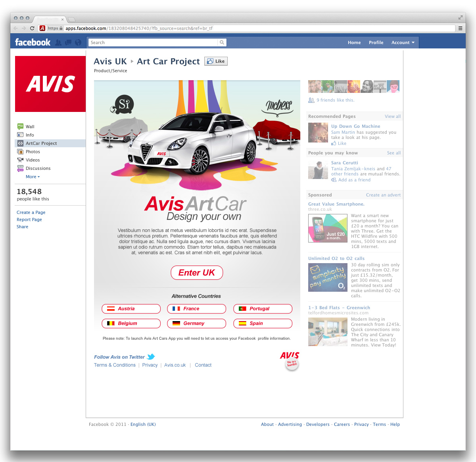Click the browser forward arrow
This screenshot has height=462, width=476.
pos(24,28)
